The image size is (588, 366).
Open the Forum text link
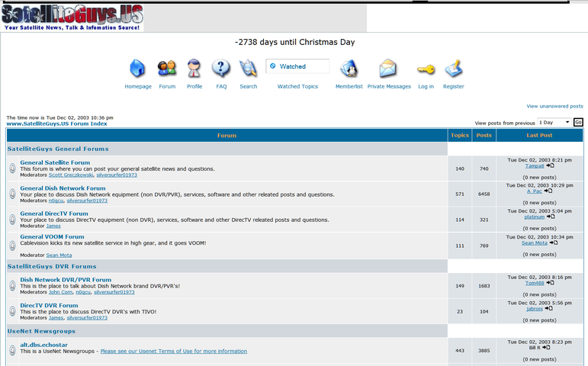point(167,86)
